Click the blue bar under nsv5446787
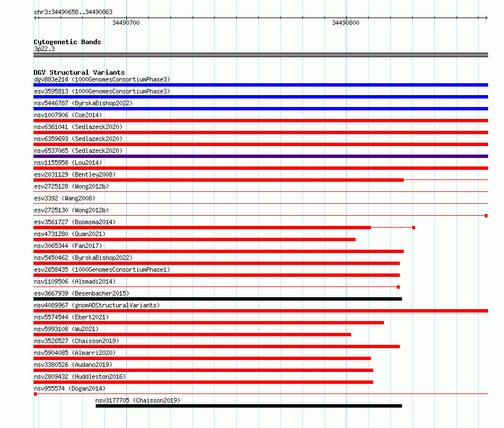 tap(260, 109)
